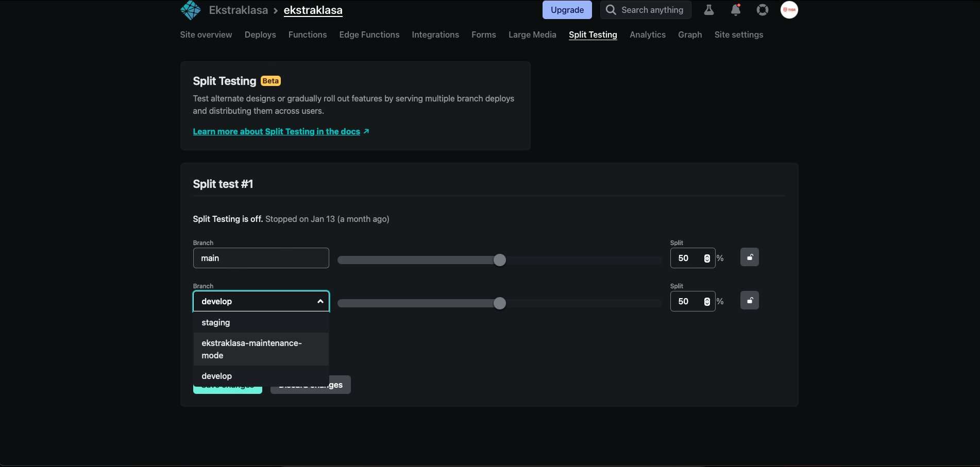
Task: Open the Edge Functions tab
Action: 369,34
